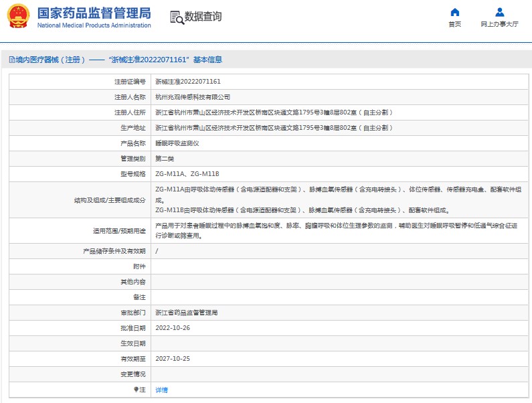Go to 首页 text link
Screen dimensions: 532x403
tap(454, 24)
